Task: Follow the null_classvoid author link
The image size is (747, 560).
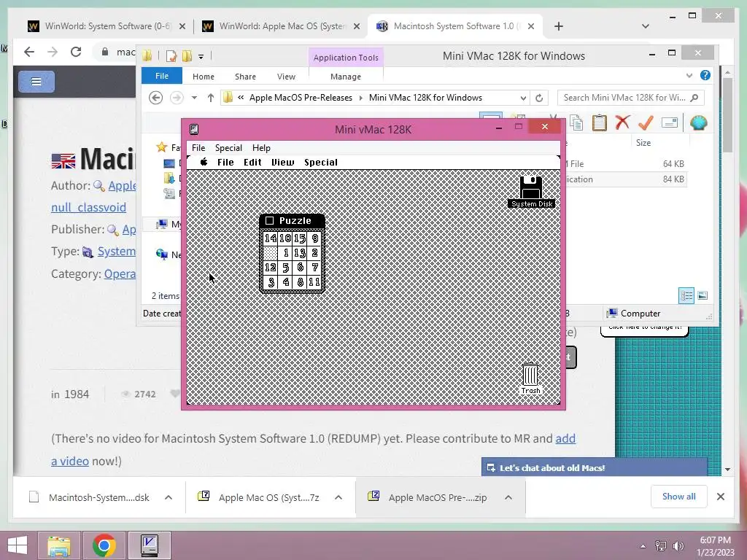Action: pos(88,208)
